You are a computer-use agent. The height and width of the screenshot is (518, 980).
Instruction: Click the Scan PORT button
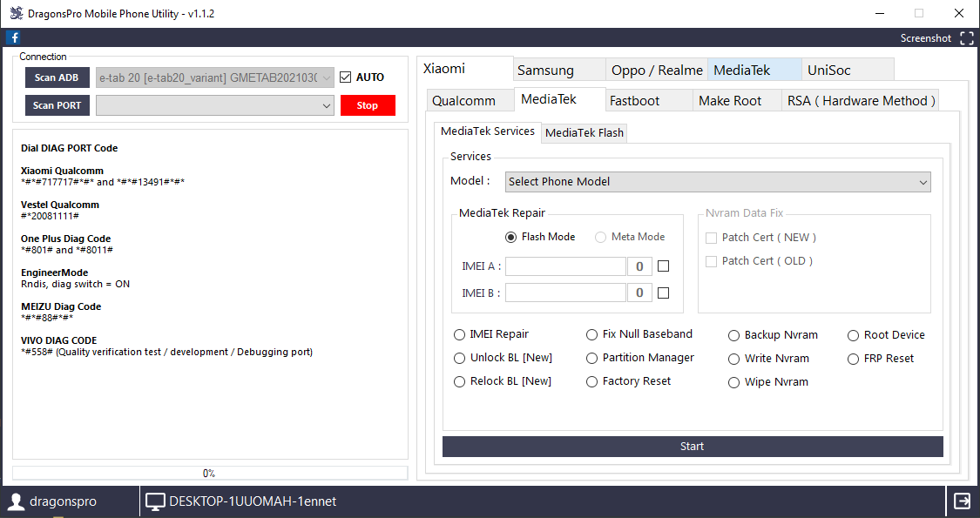[57, 105]
